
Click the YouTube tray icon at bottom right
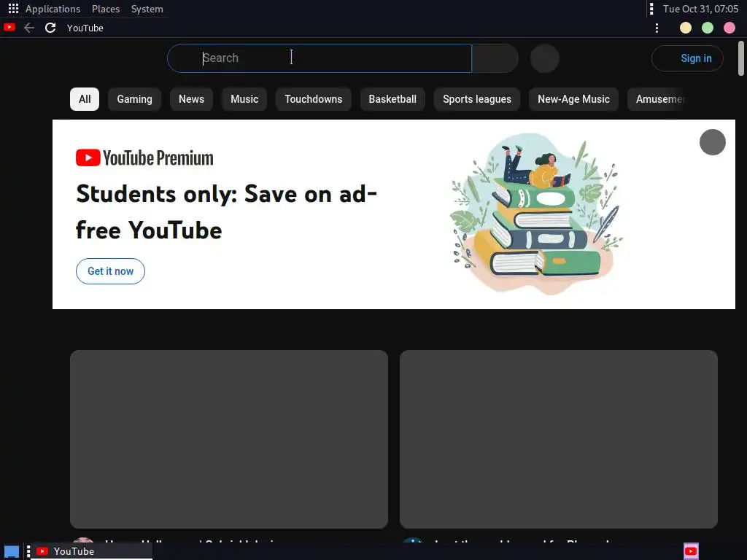(x=691, y=551)
